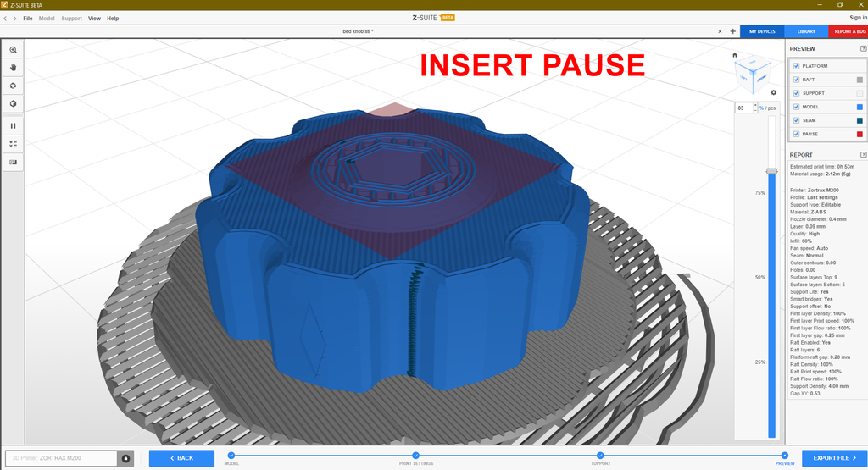Toggle the Support preview checkbox
This screenshot has width=868, height=470.
[x=795, y=93]
